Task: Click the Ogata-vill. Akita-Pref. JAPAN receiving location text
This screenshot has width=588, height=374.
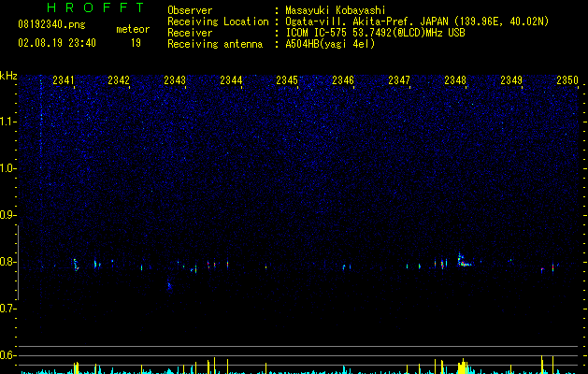Action: 417,22
